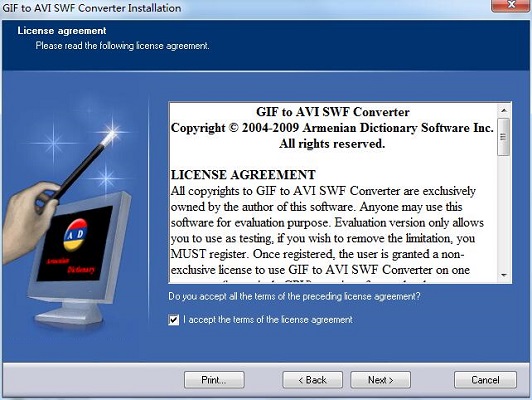Click the 'GIF to AVI SWF Converter' license title
Screen dimensions: 532x400
pos(332,112)
